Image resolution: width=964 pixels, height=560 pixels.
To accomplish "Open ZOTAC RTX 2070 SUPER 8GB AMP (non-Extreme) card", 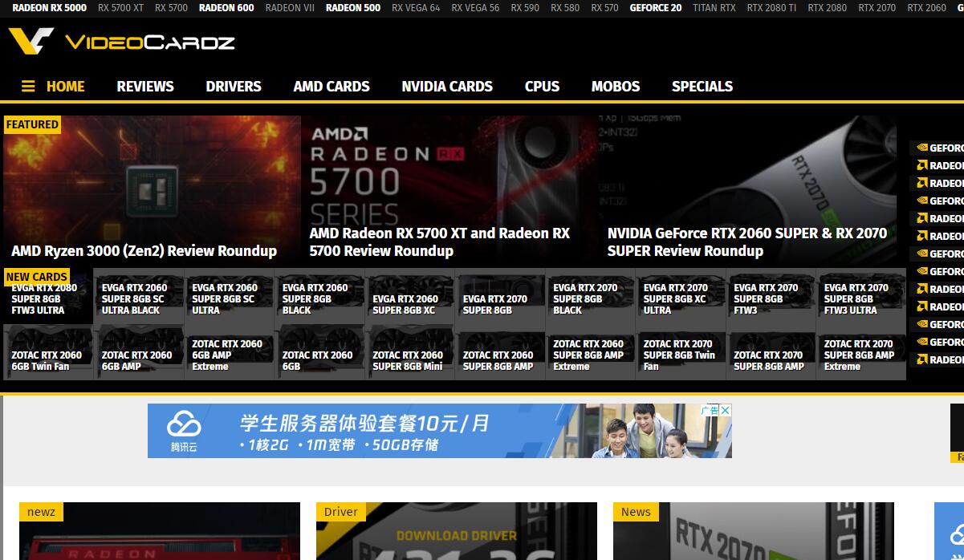I will tap(771, 352).
